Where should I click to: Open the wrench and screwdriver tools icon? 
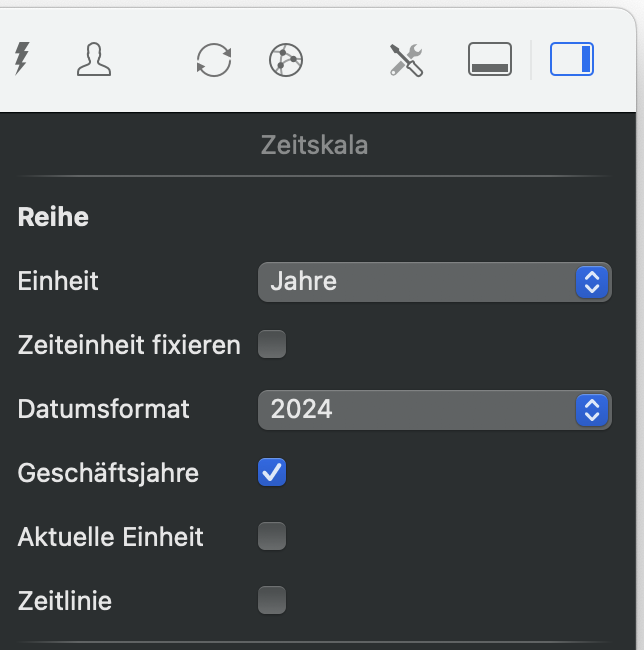coord(406,60)
